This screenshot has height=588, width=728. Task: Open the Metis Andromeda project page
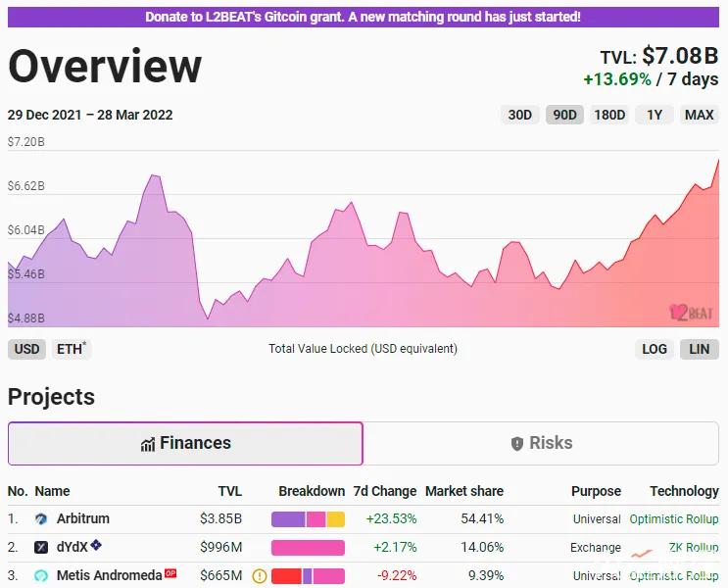[109, 576]
